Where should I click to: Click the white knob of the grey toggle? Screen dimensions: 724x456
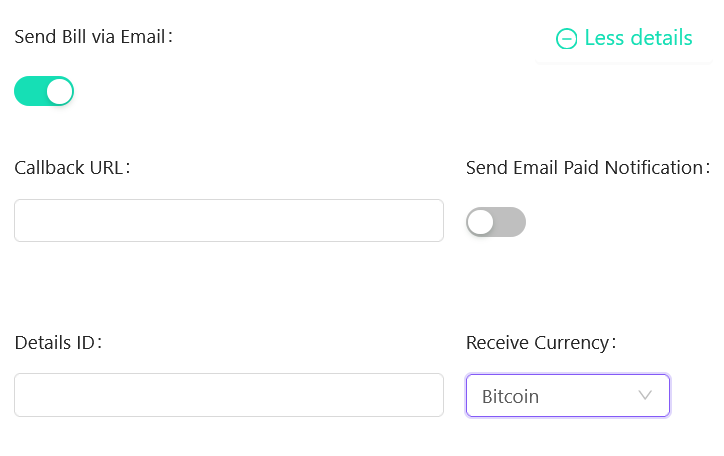(481, 222)
